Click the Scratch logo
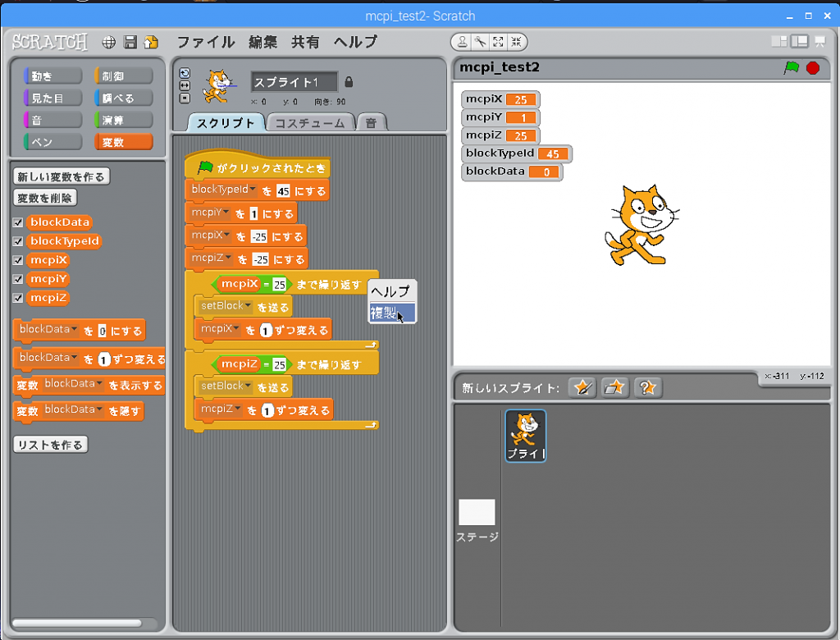Viewport: 840px width, 640px height. (50, 42)
